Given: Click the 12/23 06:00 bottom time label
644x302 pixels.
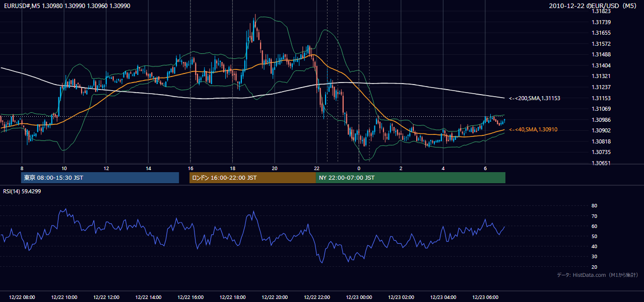Looking at the screenshot, I should pos(485,297).
